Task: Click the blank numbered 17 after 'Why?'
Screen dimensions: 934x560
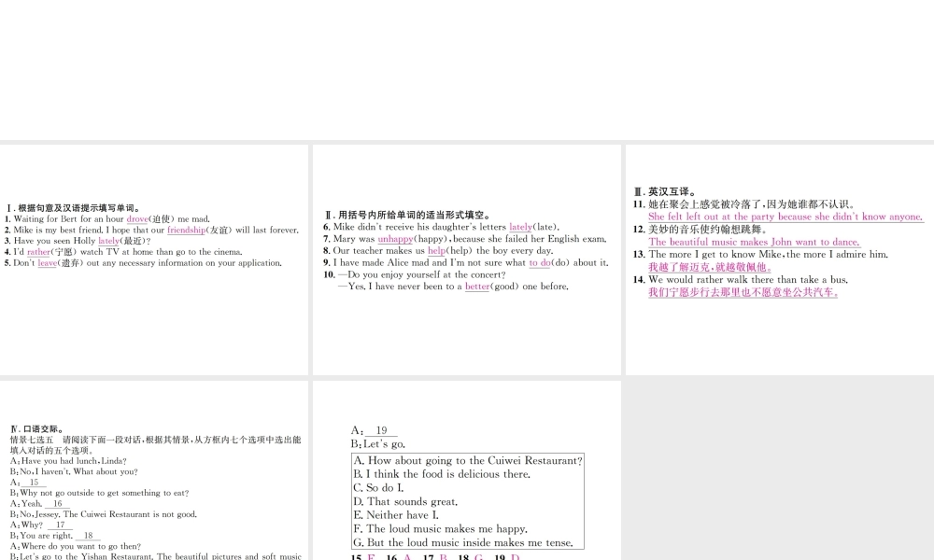Action: click(60, 525)
